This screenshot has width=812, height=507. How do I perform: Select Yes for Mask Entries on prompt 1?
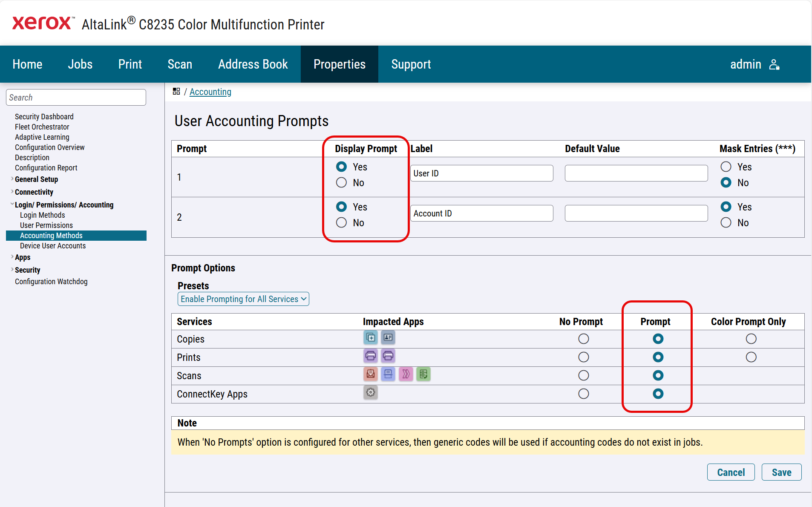click(x=726, y=167)
